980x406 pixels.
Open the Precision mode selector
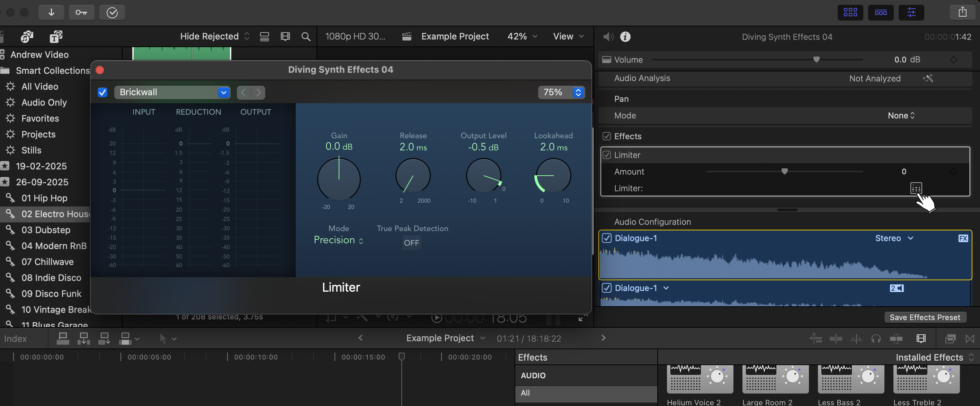point(338,240)
